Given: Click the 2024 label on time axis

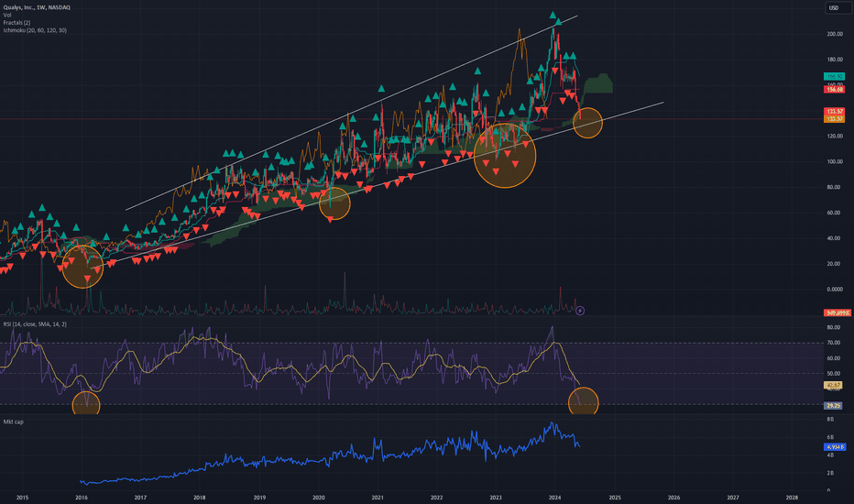Looking at the screenshot, I should pos(555,498).
